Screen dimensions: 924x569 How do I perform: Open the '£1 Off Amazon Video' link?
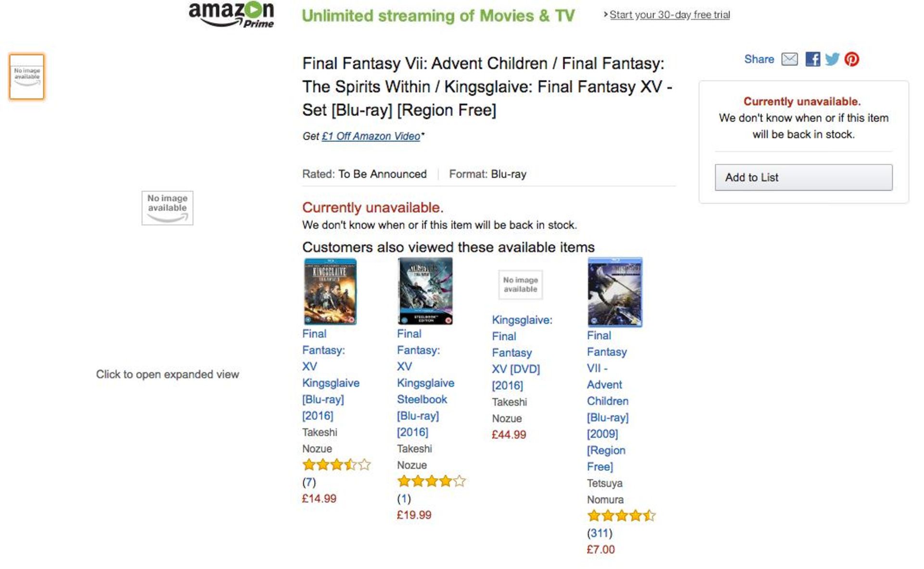click(371, 136)
